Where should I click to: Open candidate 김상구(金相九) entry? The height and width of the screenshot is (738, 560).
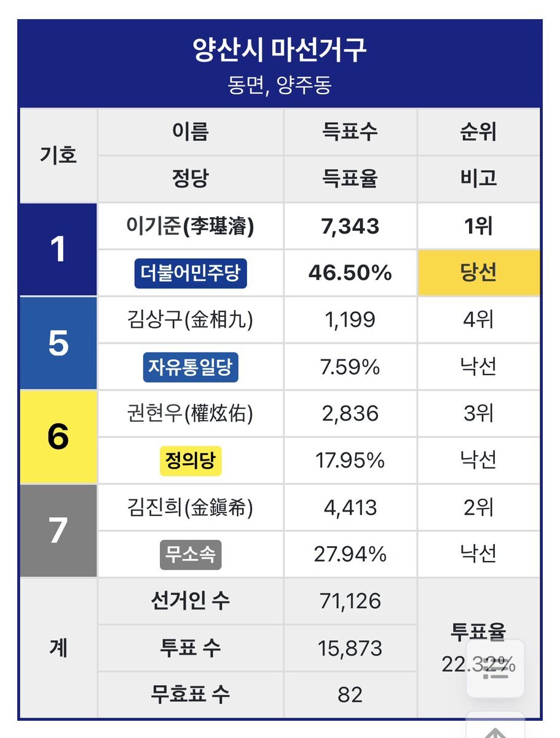coord(191,320)
